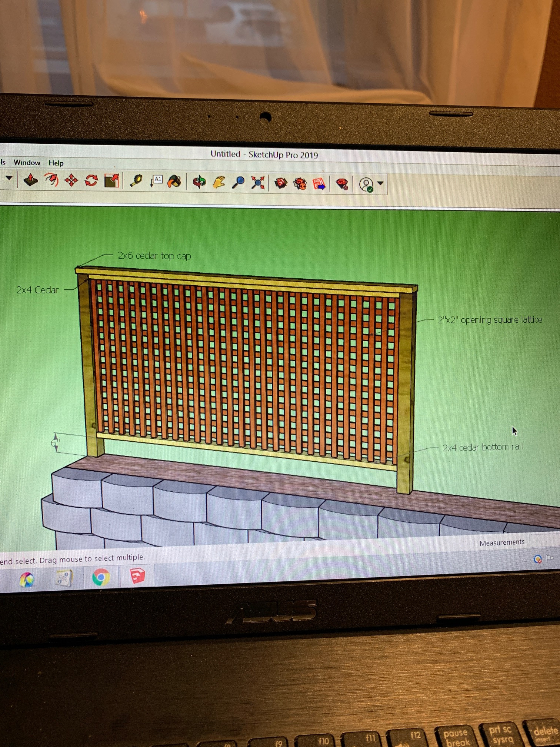Open the Help menu

(56, 163)
